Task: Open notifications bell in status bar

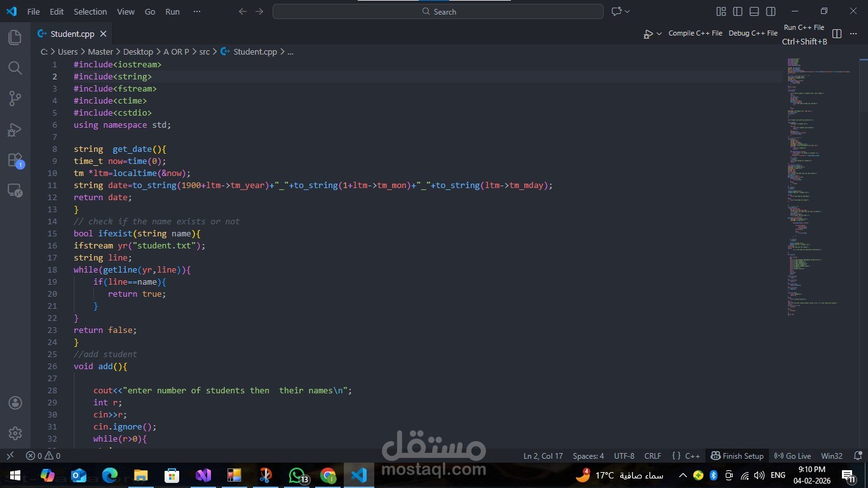Action: (858, 456)
